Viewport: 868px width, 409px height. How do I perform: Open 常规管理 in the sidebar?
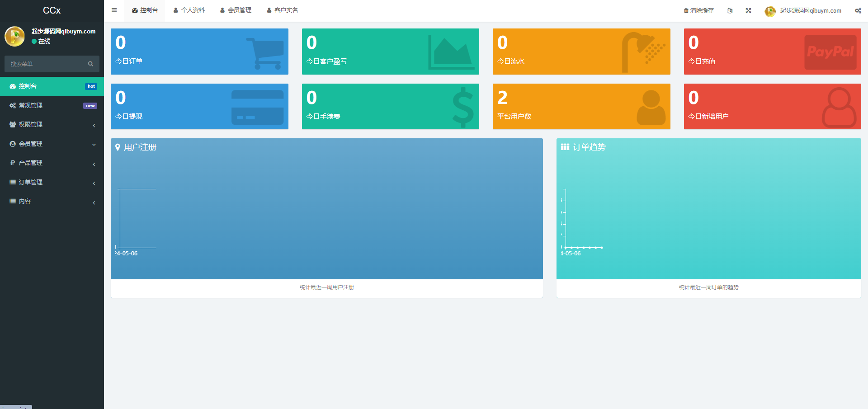[52, 106]
